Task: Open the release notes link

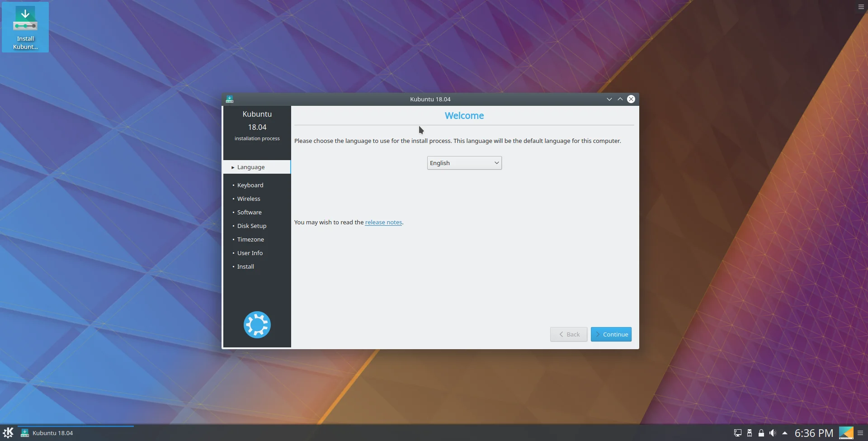Action: [x=383, y=222]
